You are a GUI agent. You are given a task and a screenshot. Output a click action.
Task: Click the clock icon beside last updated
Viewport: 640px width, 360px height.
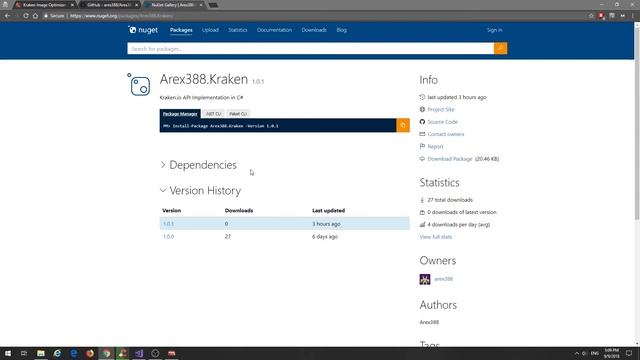(x=422, y=97)
